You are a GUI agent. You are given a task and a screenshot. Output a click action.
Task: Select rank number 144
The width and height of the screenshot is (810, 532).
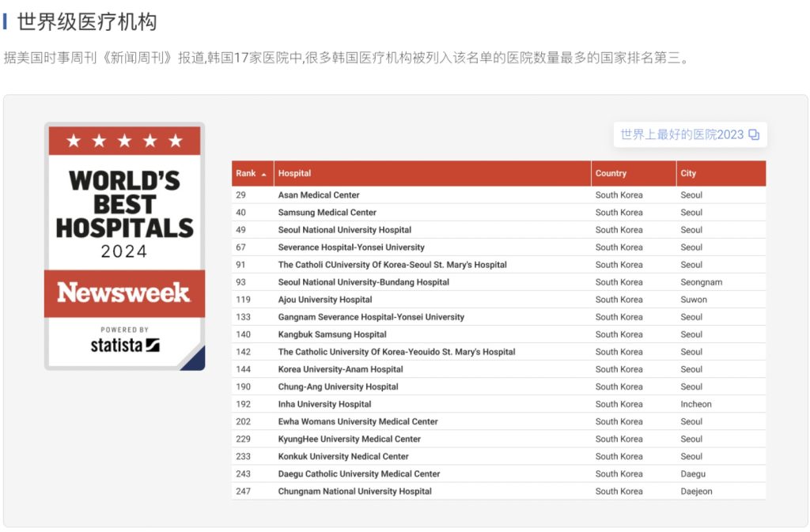[244, 369]
